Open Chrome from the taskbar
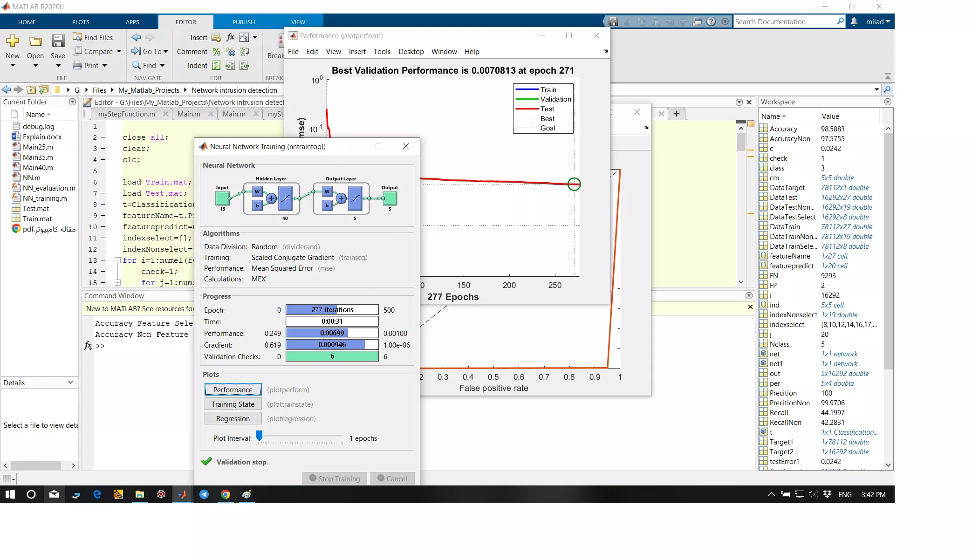 coord(226,494)
